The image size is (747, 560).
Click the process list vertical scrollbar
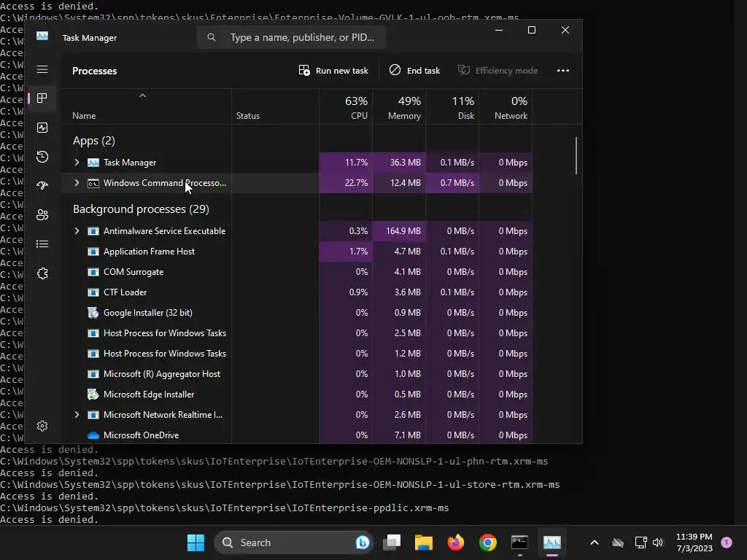point(576,156)
